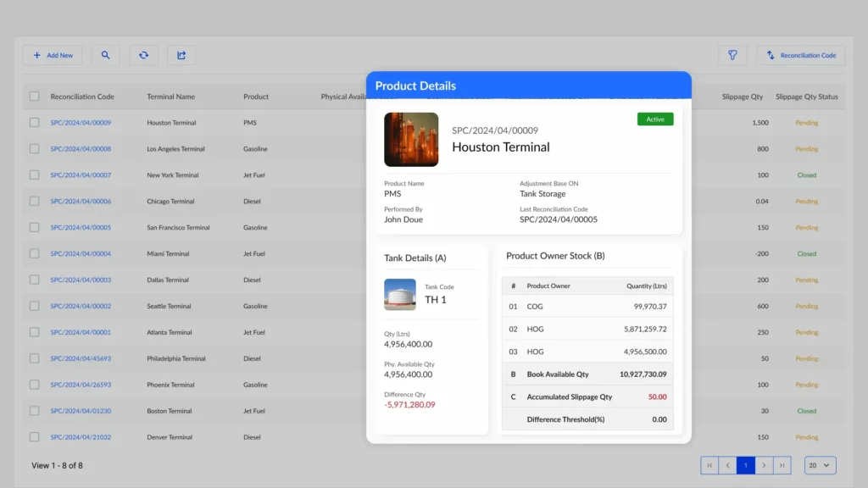This screenshot has width=868, height=488.
Task: Toggle the select-all header checkbox
Action: tap(35, 97)
